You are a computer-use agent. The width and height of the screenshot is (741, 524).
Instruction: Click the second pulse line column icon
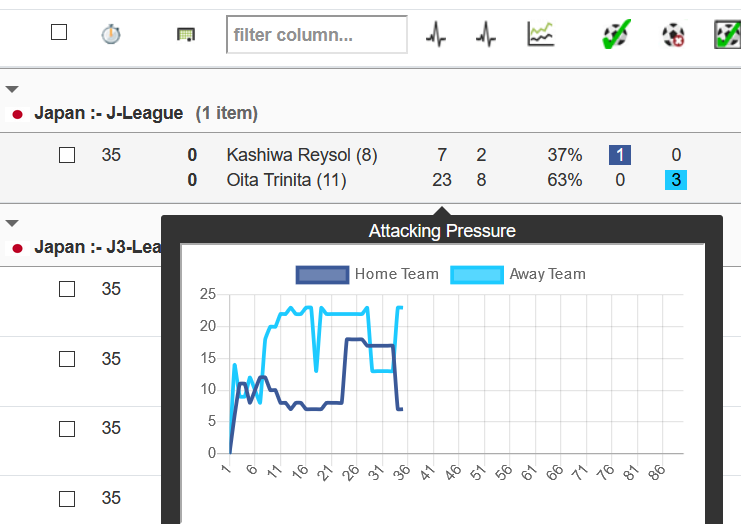click(x=486, y=35)
